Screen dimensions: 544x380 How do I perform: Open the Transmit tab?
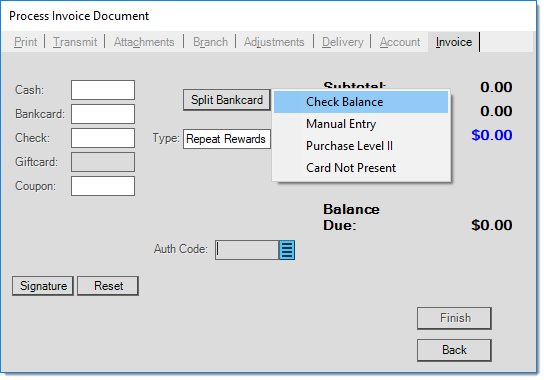coord(75,42)
